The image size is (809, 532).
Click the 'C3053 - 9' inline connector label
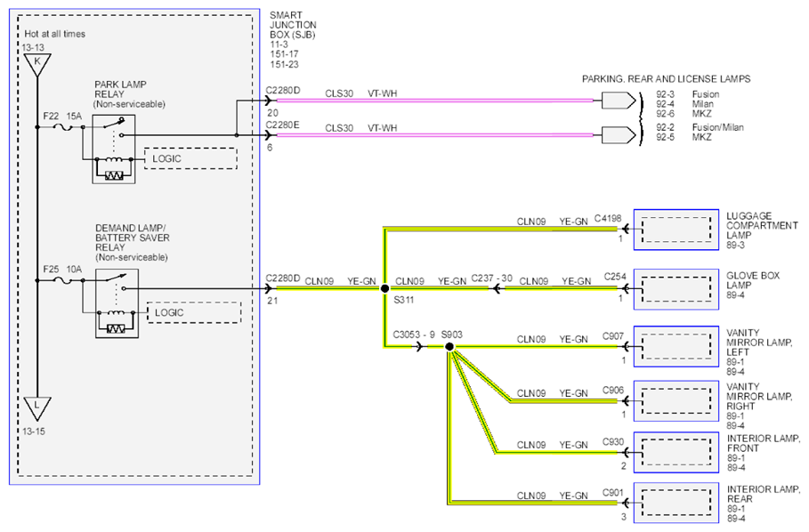tap(414, 335)
